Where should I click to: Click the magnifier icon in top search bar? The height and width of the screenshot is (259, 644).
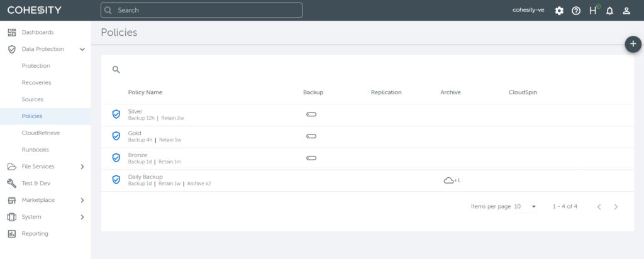pyautogui.click(x=108, y=10)
